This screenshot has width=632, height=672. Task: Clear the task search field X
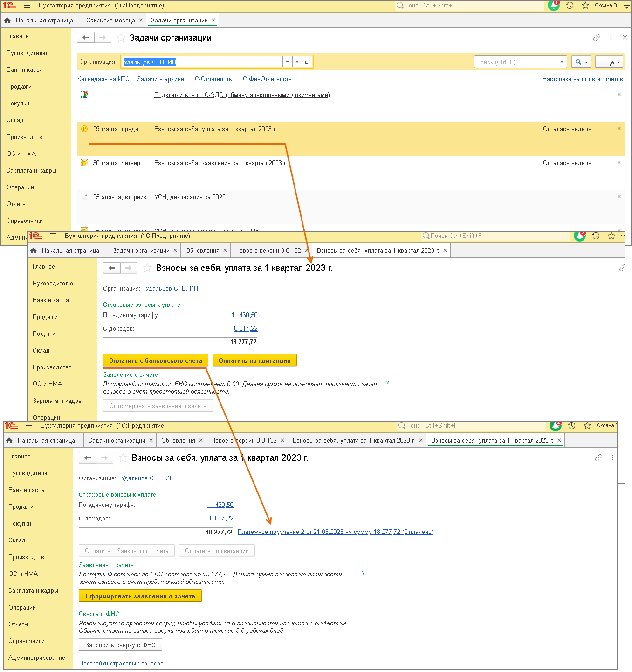562,62
